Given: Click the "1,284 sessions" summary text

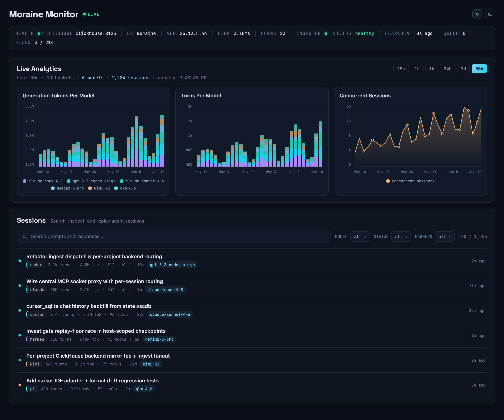Looking at the screenshot, I should click(131, 78).
